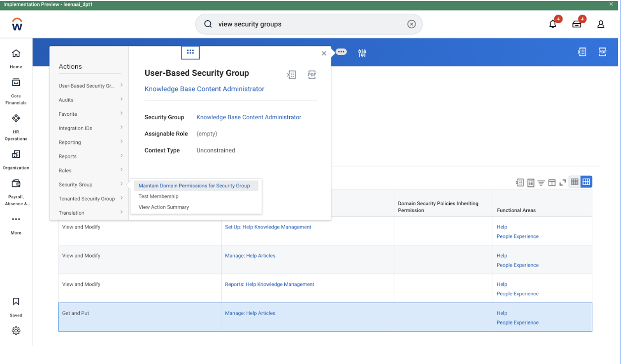The width and height of the screenshot is (621, 364).
Task: Open Reports: Help Knowledge Management link
Action: pyautogui.click(x=269, y=284)
